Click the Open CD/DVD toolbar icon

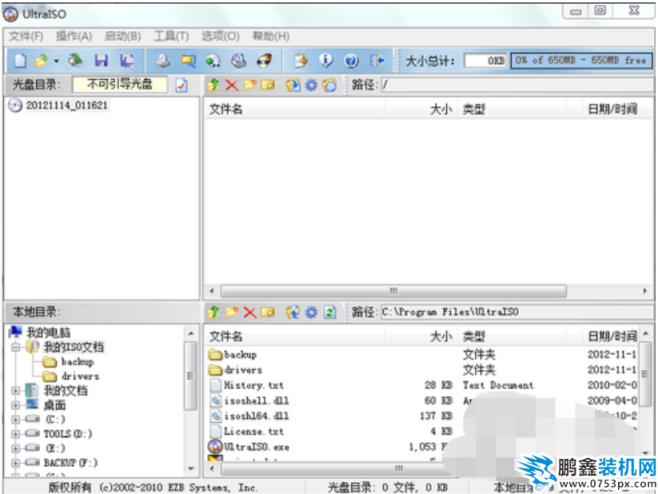76,61
